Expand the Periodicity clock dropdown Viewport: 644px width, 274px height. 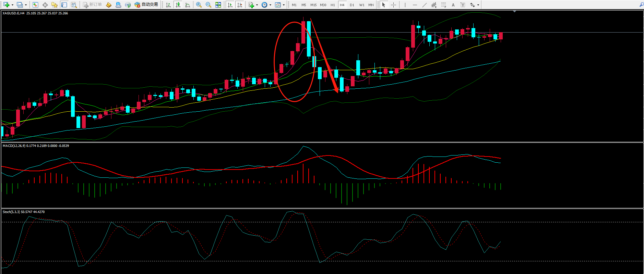(x=270, y=5)
